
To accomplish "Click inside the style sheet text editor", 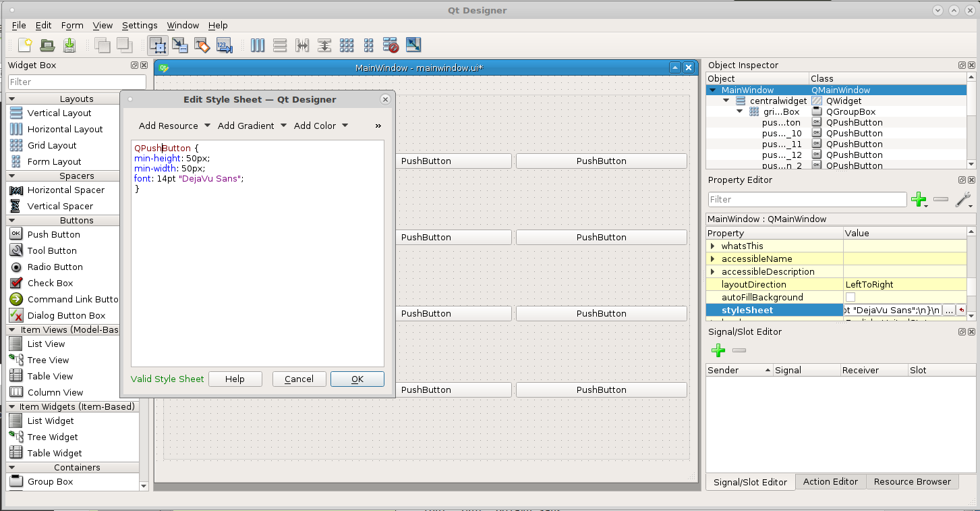I will point(258,253).
